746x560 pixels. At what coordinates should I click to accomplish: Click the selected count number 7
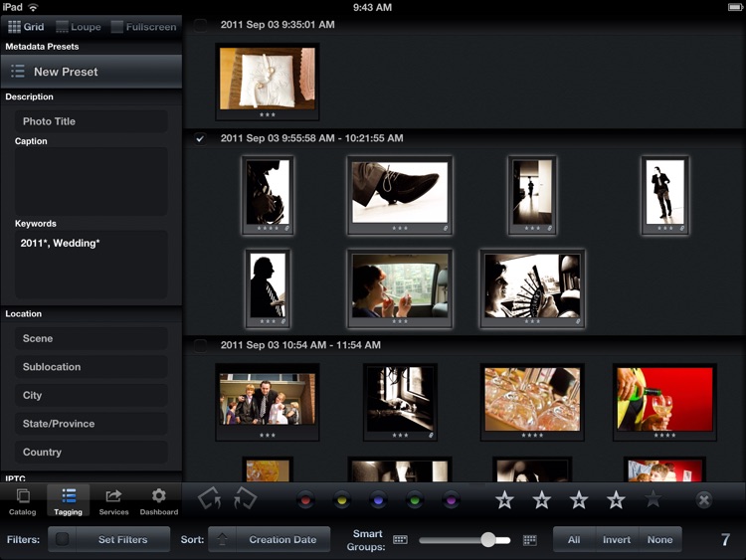(725, 539)
